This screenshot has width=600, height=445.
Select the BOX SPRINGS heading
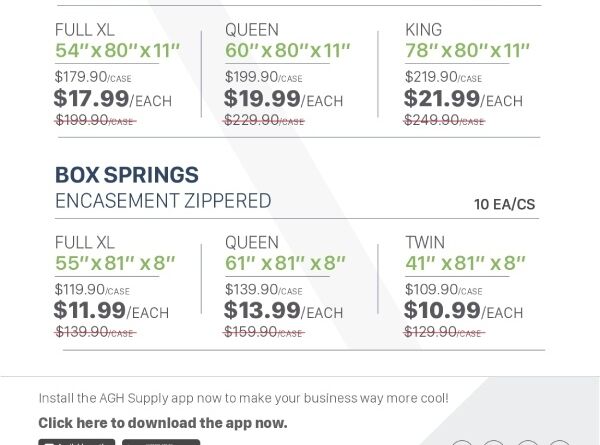126,175
